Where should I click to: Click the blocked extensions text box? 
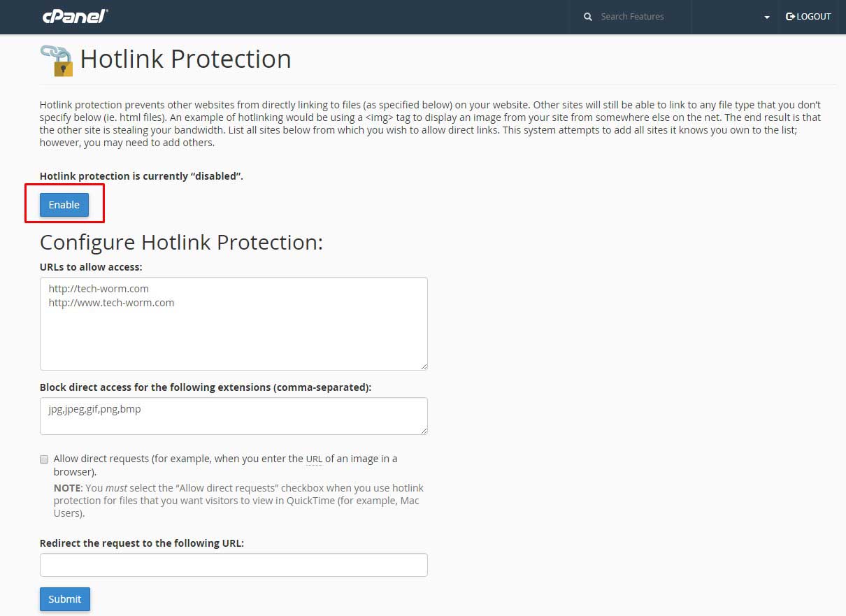(x=234, y=415)
